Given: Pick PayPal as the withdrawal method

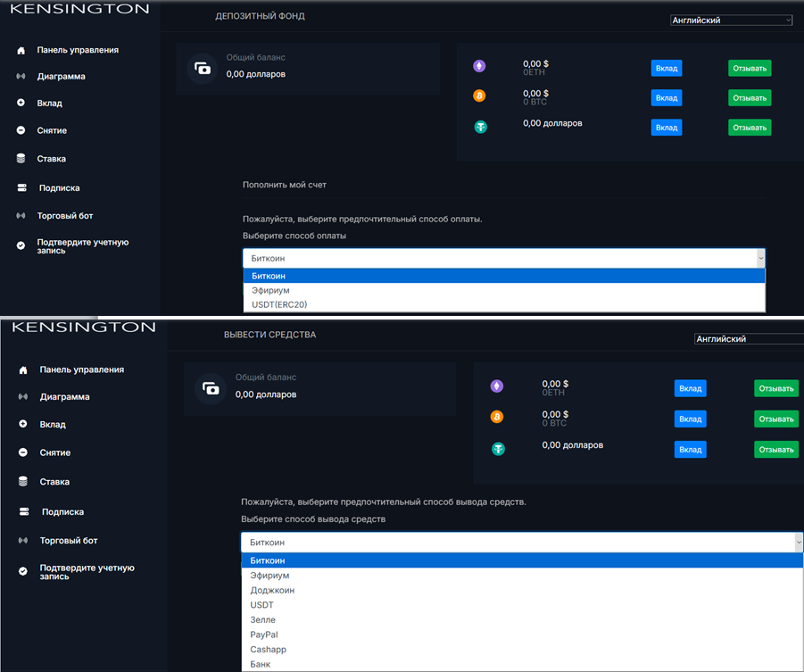Looking at the screenshot, I should coord(264,635).
